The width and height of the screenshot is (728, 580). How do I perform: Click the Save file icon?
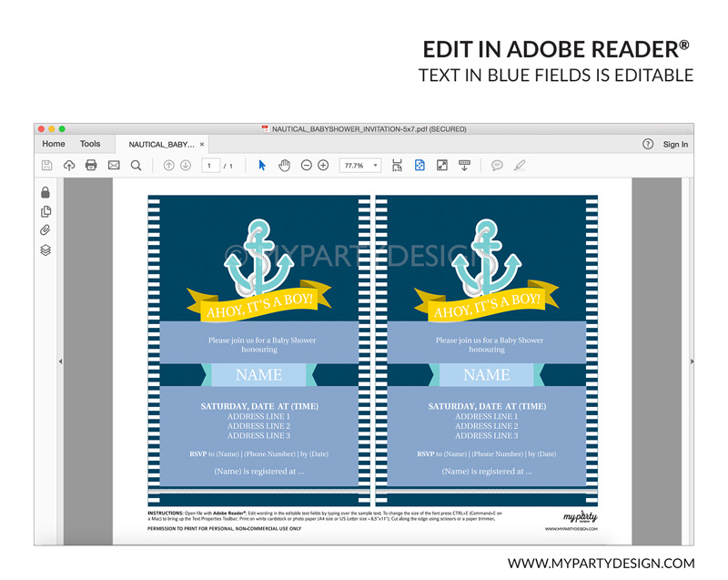click(46, 166)
